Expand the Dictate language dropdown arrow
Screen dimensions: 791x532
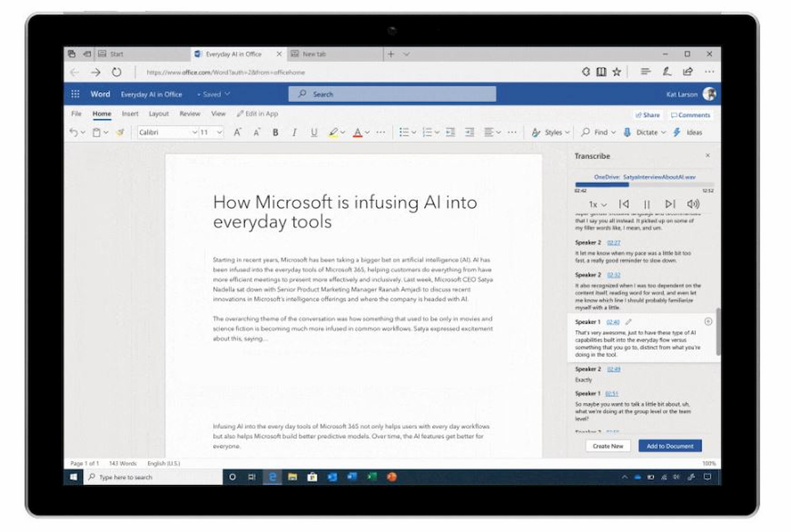point(663,132)
